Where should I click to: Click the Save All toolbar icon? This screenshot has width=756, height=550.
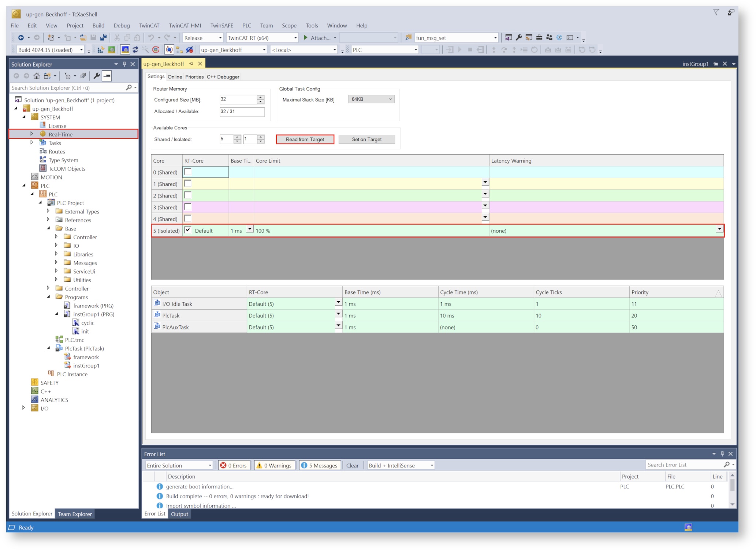[x=104, y=38]
